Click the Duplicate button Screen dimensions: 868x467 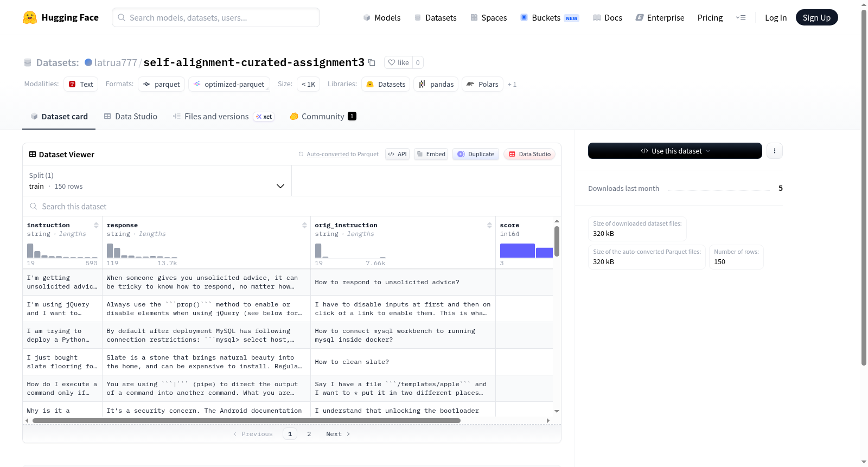coord(476,154)
